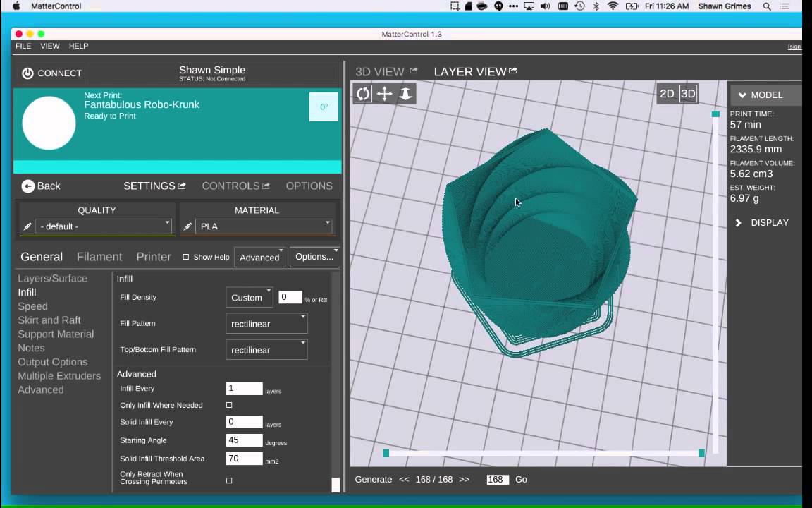Open the Apple menu
This screenshot has width=812, height=508.
point(16,6)
